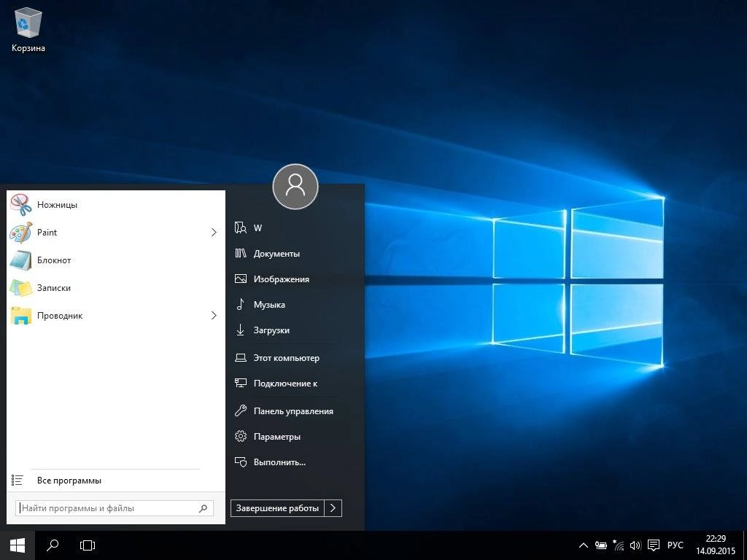Click the Документы library icon
The width and height of the screenshot is (747, 560).
coord(241,253)
